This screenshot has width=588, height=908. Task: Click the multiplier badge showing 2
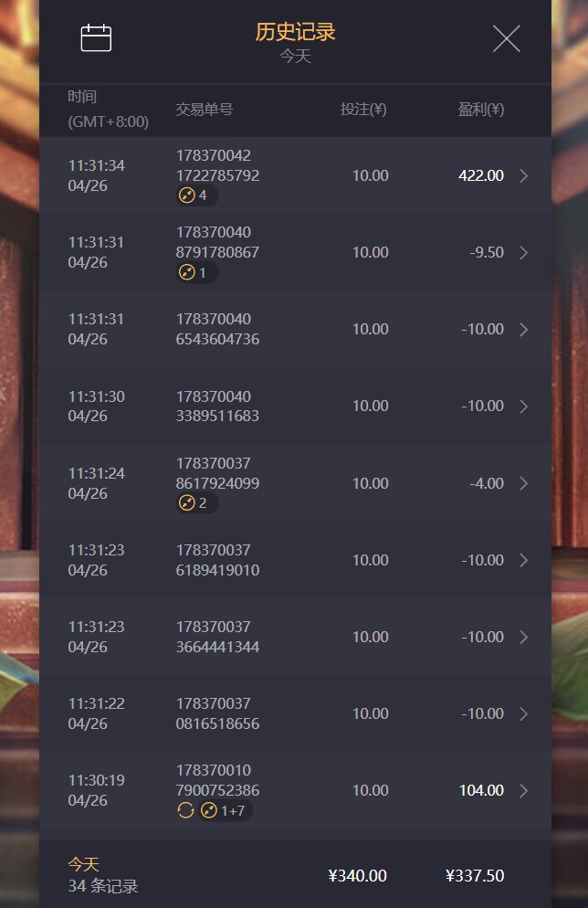196,503
